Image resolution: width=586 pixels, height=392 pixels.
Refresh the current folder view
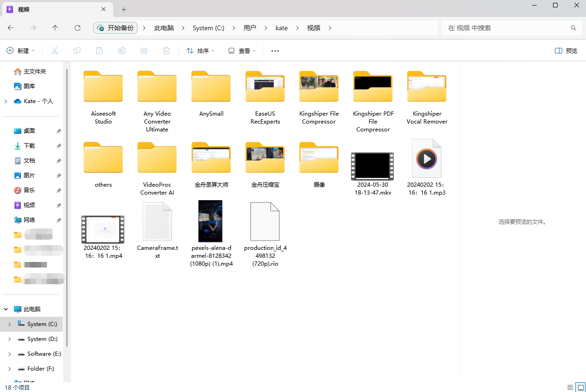(x=78, y=28)
